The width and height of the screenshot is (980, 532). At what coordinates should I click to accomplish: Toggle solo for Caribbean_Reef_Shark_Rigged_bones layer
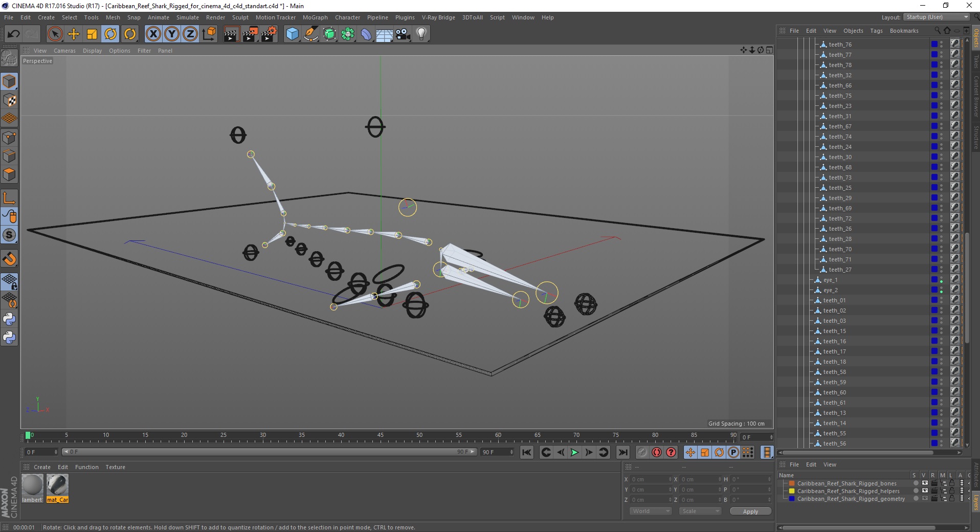(916, 483)
